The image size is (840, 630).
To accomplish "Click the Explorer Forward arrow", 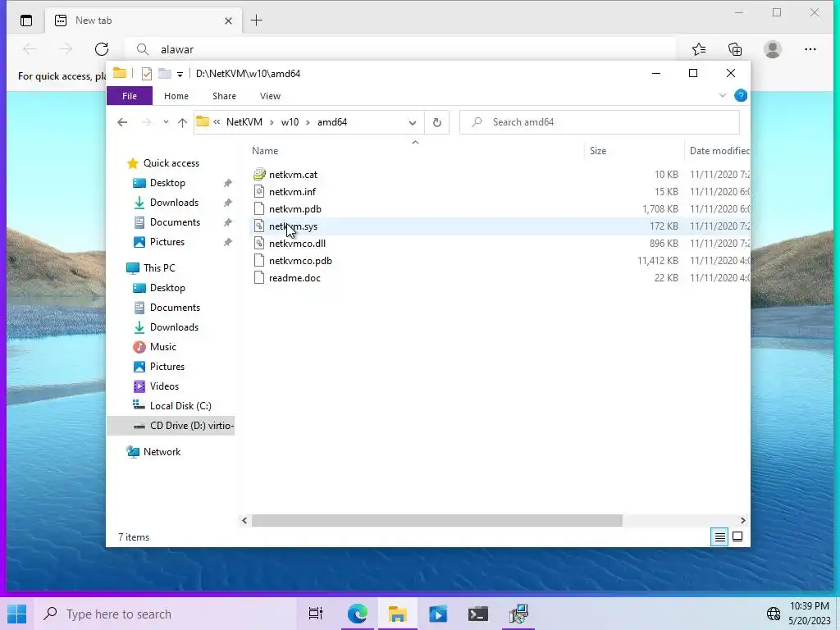I will coord(146,122).
